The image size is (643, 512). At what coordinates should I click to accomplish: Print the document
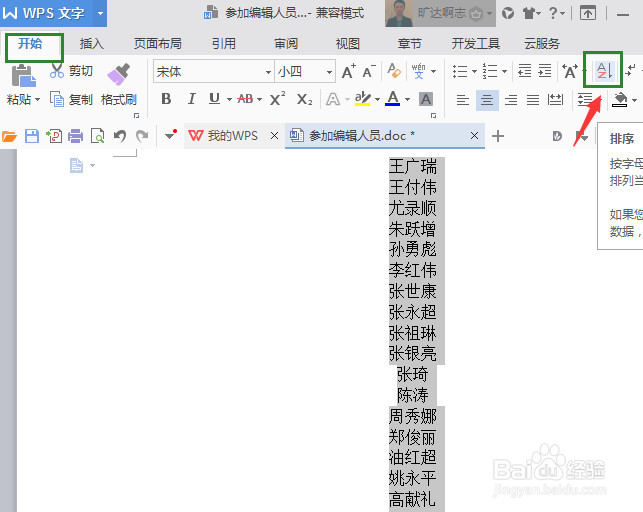coord(75,136)
